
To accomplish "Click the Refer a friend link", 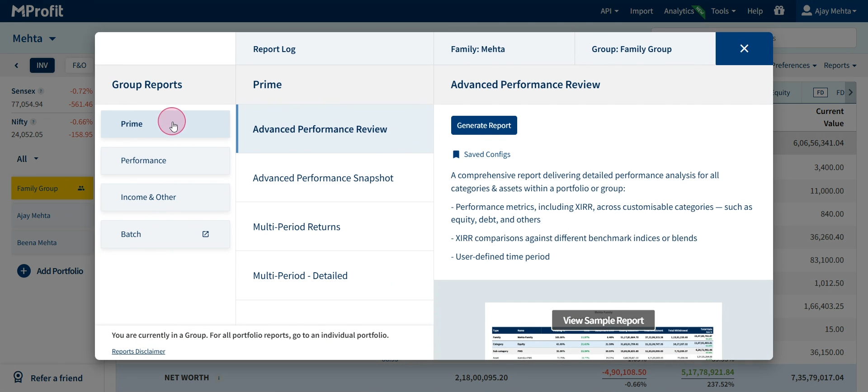I will 57,378.
